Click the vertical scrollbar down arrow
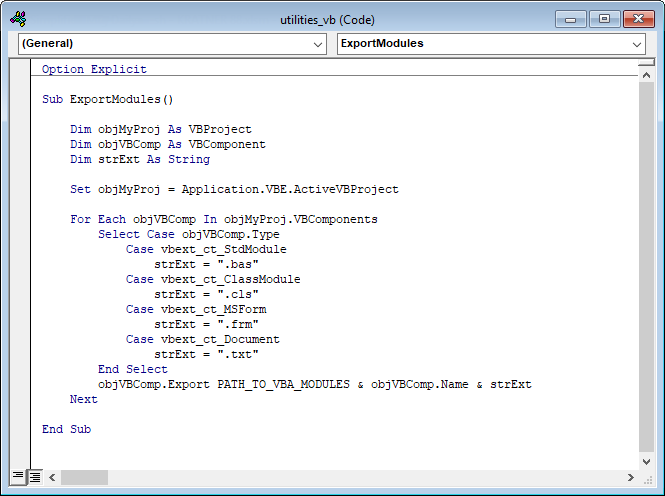 [x=646, y=462]
